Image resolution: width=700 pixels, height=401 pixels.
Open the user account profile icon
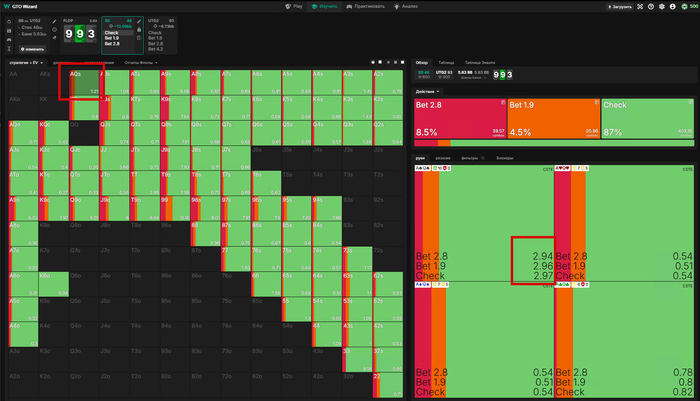coord(673,7)
